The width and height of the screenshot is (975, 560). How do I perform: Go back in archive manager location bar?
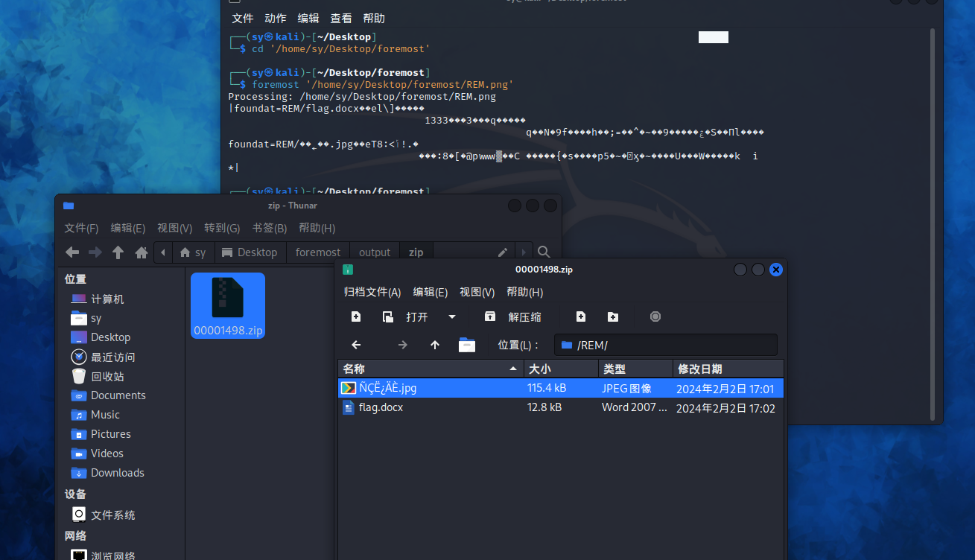[356, 345]
